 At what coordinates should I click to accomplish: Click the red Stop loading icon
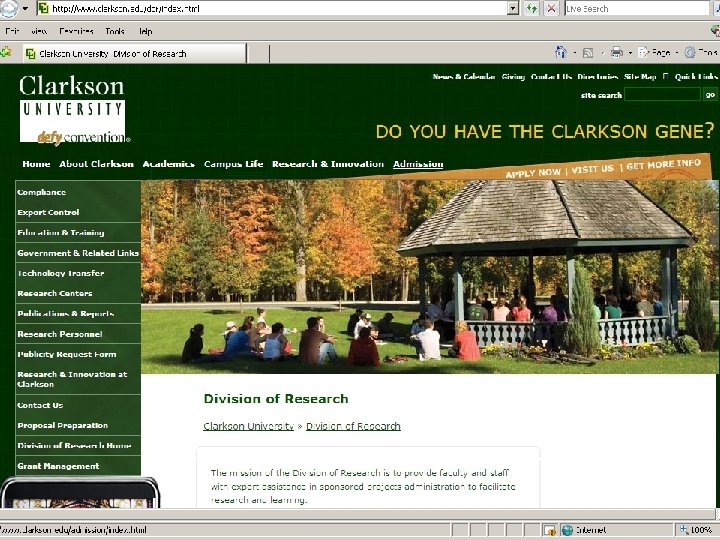(551, 8)
